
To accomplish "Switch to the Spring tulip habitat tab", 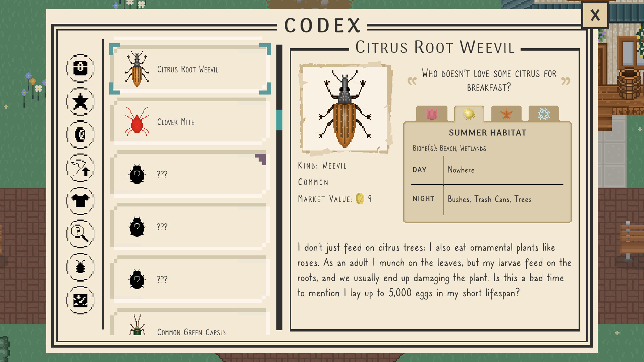I will [x=432, y=114].
